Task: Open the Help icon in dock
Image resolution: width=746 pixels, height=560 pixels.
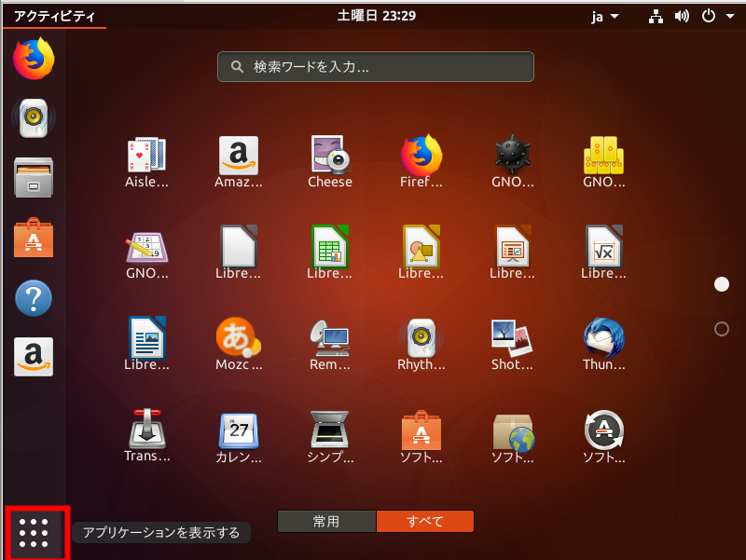Action: tap(34, 298)
